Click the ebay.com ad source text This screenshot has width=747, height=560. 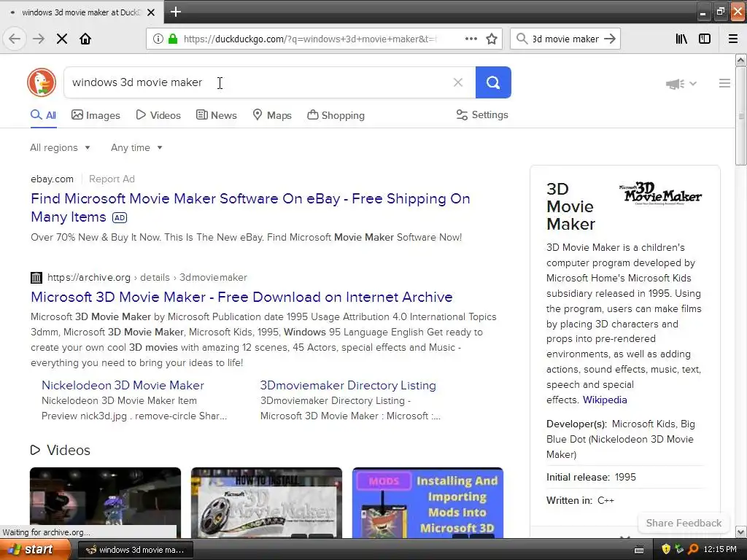tap(52, 179)
